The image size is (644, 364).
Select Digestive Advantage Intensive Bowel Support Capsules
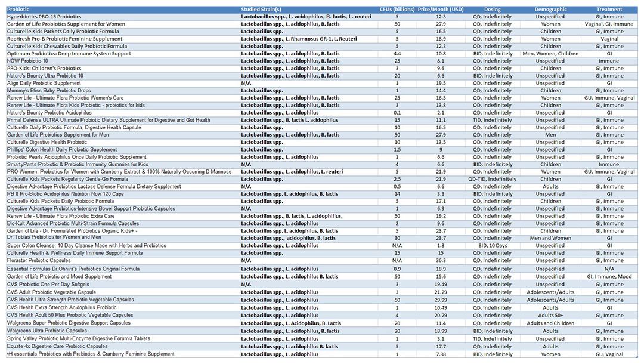(x=91, y=209)
